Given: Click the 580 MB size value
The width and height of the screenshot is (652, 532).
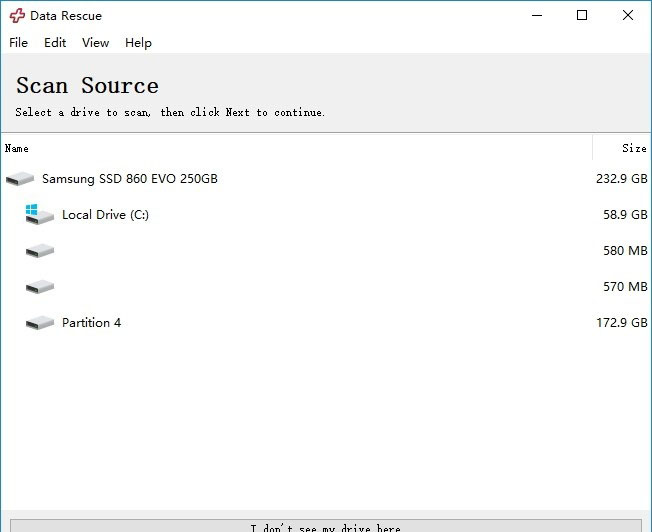Looking at the screenshot, I should point(625,251).
